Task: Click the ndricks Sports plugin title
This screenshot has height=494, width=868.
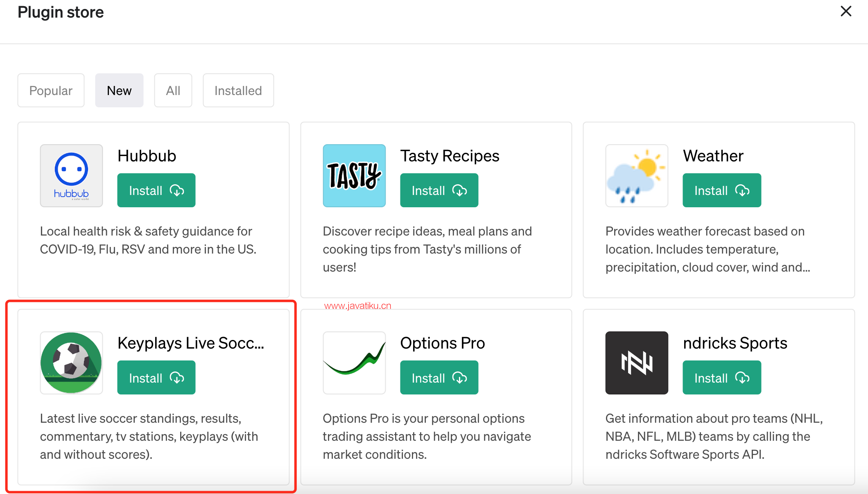Action: 735,343
